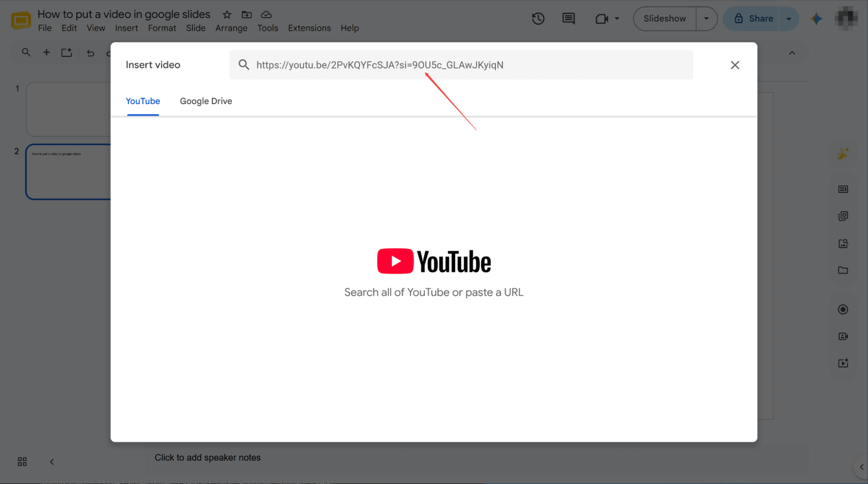Select the YouTube tab
Screen dimensions: 868x484
pos(143,101)
